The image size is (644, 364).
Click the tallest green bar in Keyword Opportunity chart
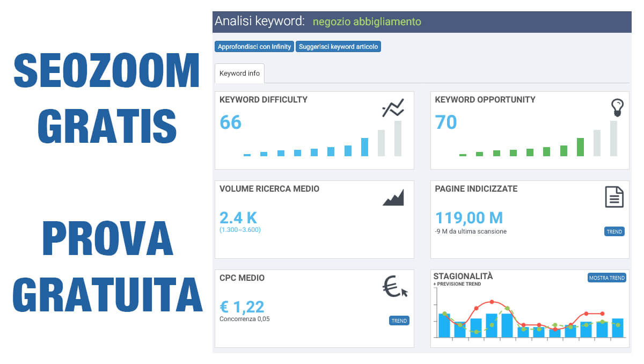(x=580, y=147)
